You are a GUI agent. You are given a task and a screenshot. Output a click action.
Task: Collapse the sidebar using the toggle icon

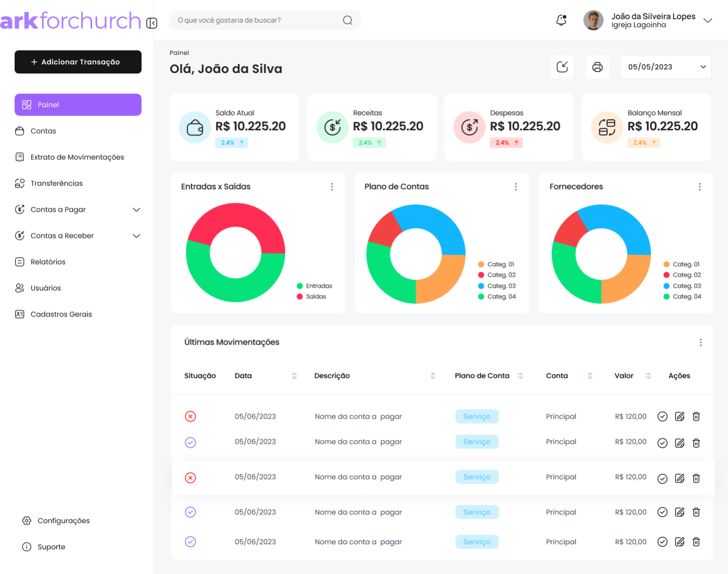(152, 23)
